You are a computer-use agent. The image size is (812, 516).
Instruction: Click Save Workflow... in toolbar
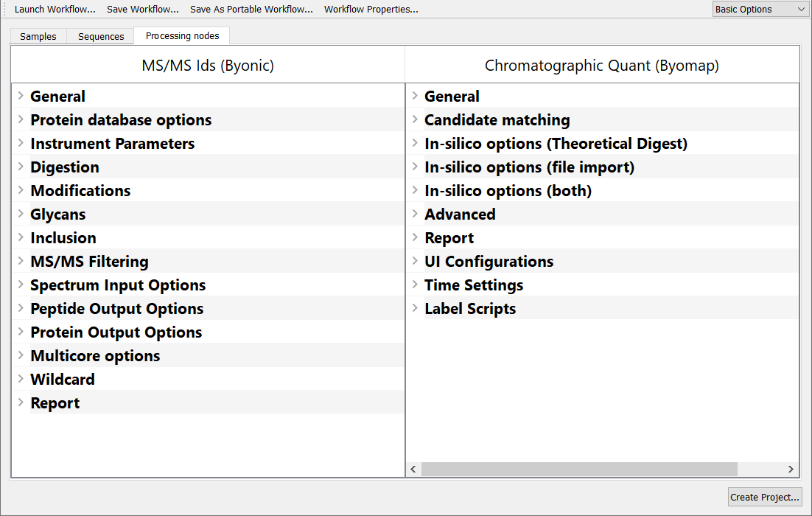coord(143,10)
